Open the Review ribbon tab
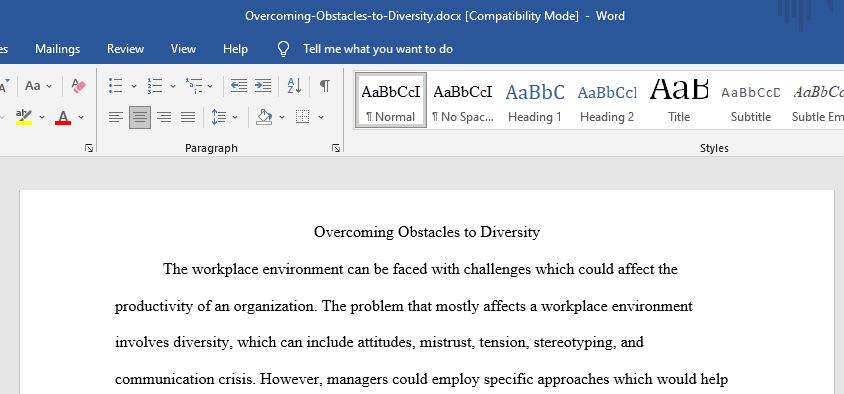Image resolution: width=844 pixels, height=394 pixels. pos(125,49)
